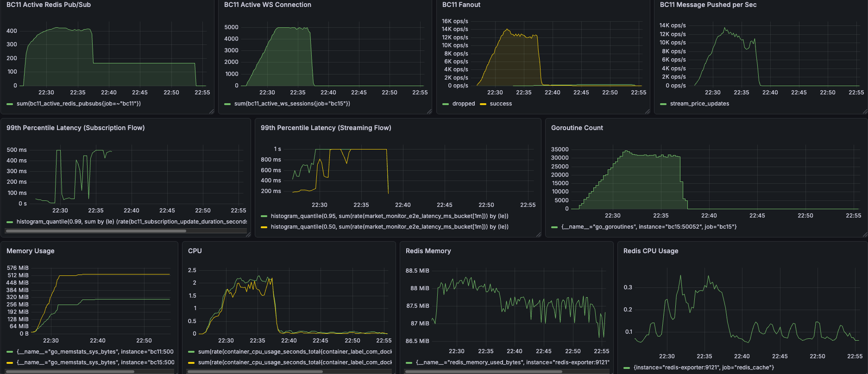Click resize handle of BC11 Active Redis Pub/Sub panel
The image size is (868, 374).
(212, 112)
